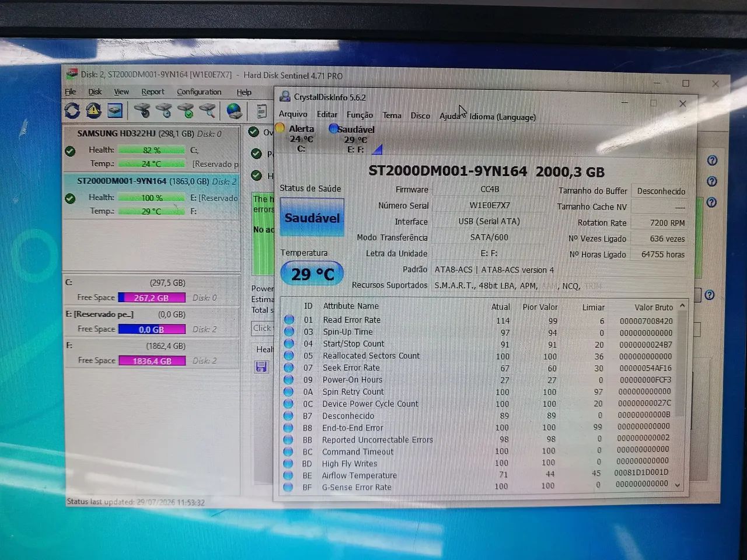Select the End-to-End Error attribute row
The image size is (747, 560).
(479, 428)
